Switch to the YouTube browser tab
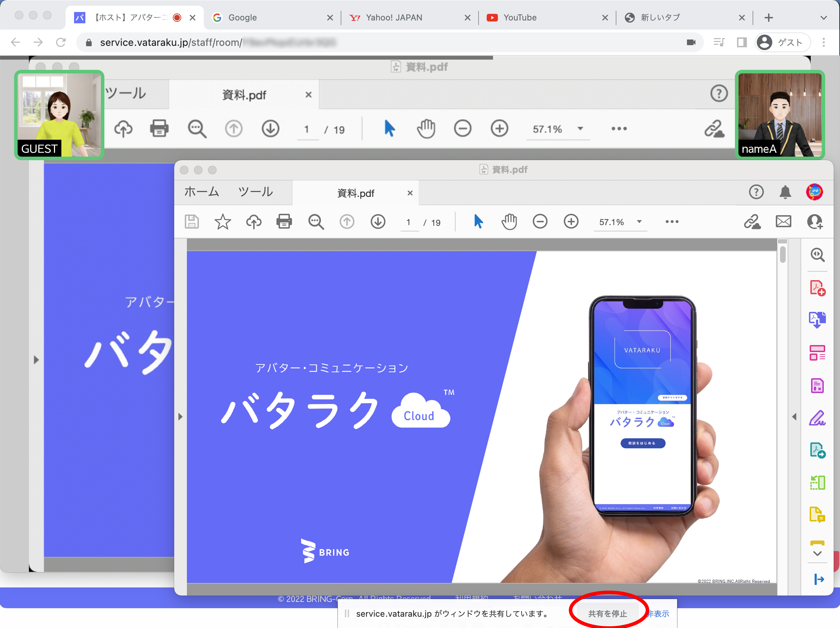 [x=519, y=18]
